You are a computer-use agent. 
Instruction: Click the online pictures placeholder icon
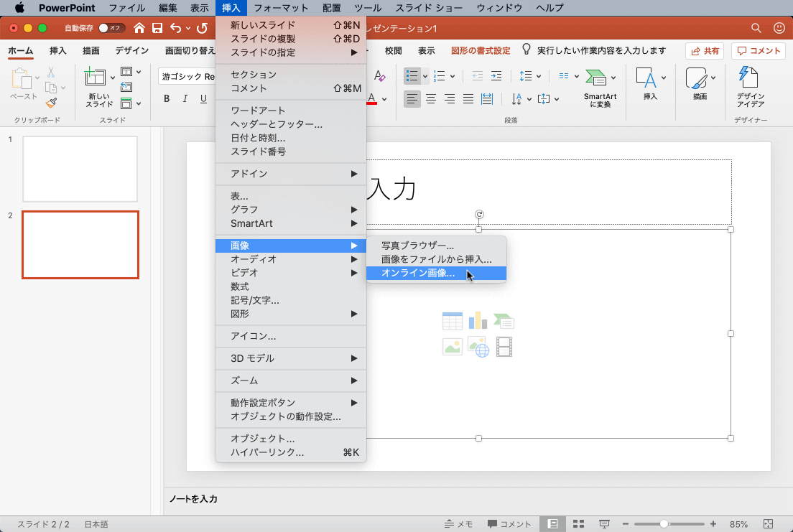(x=478, y=347)
